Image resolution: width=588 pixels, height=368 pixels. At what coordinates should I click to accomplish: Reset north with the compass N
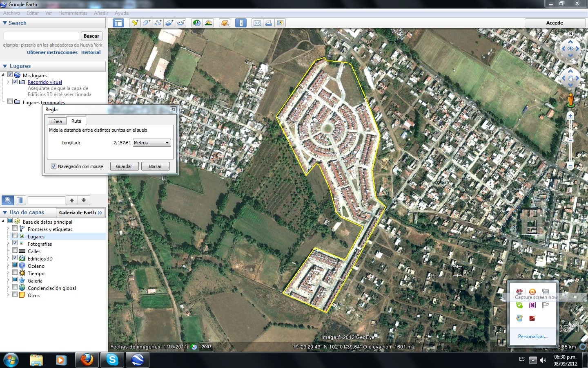570,34
